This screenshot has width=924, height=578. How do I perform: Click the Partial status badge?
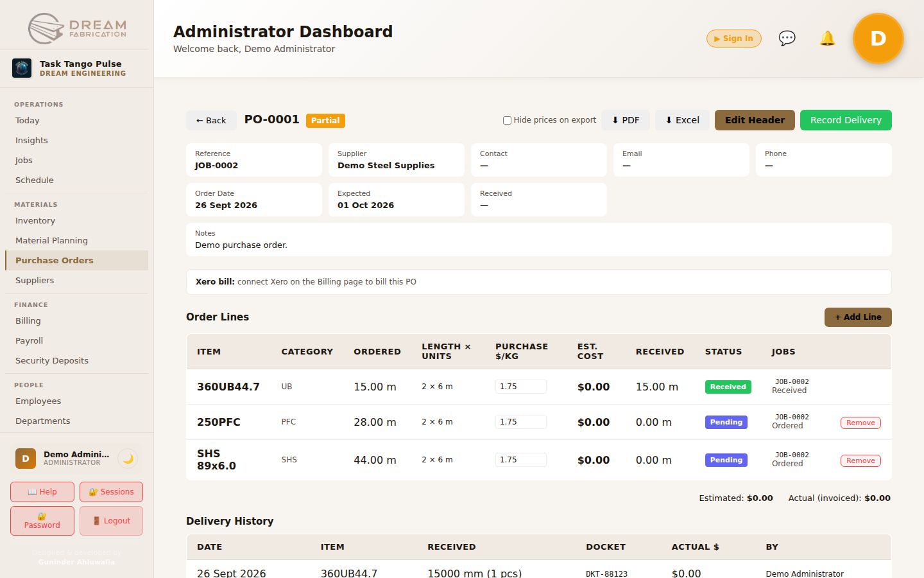325,121
